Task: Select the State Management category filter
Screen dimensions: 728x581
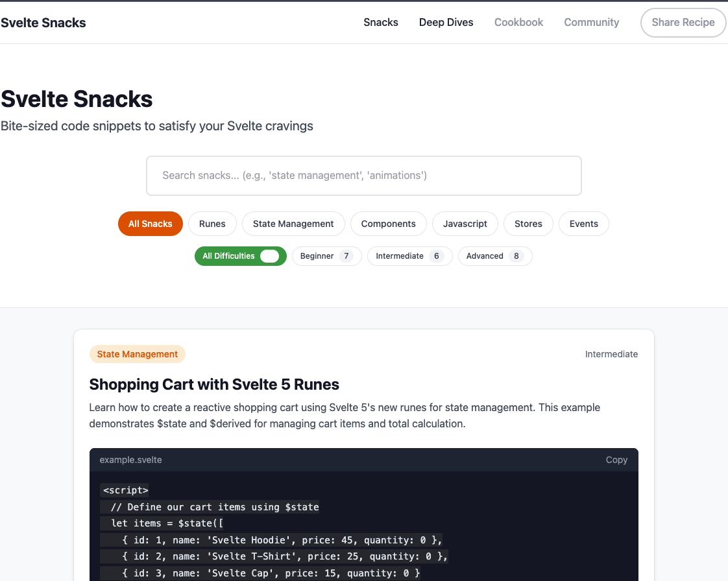Action: coord(293,223)
